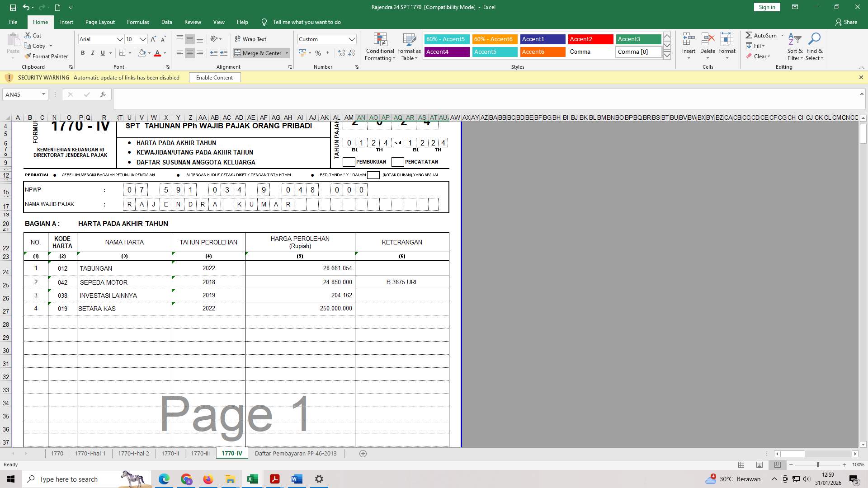Toggle italic formatting
This screenshot has width=868, height=488.
click(93, 53)
